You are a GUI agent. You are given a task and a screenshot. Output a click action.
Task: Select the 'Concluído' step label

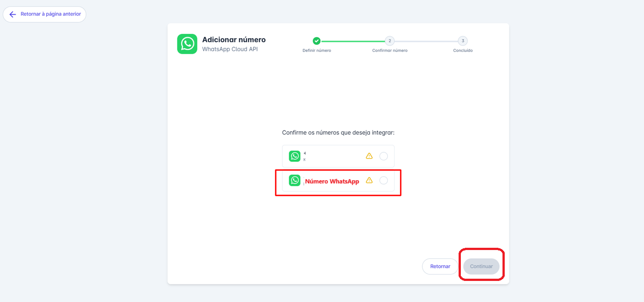click(463, 51)
